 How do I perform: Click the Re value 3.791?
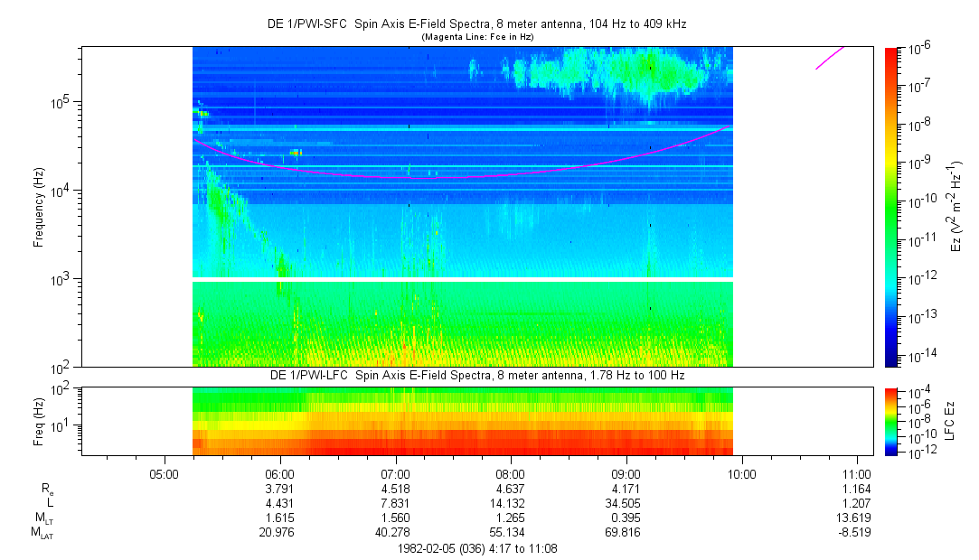click(279, 489)
